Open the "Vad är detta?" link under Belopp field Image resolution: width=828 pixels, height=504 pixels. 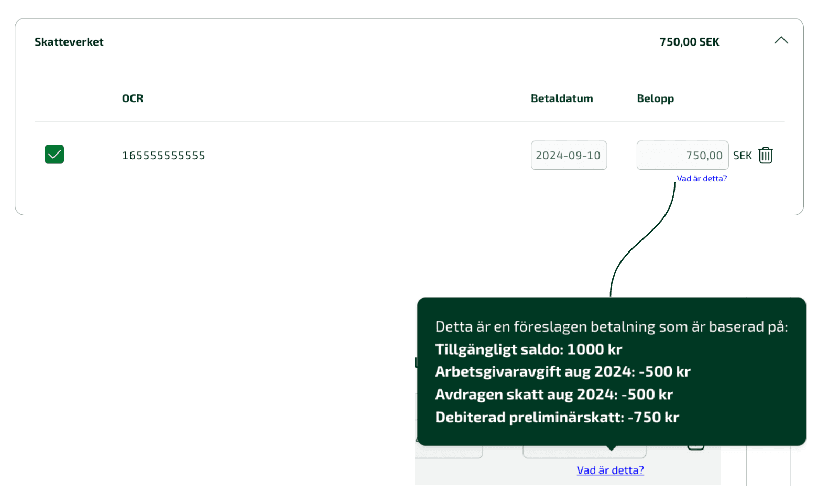tap(702, 179)
